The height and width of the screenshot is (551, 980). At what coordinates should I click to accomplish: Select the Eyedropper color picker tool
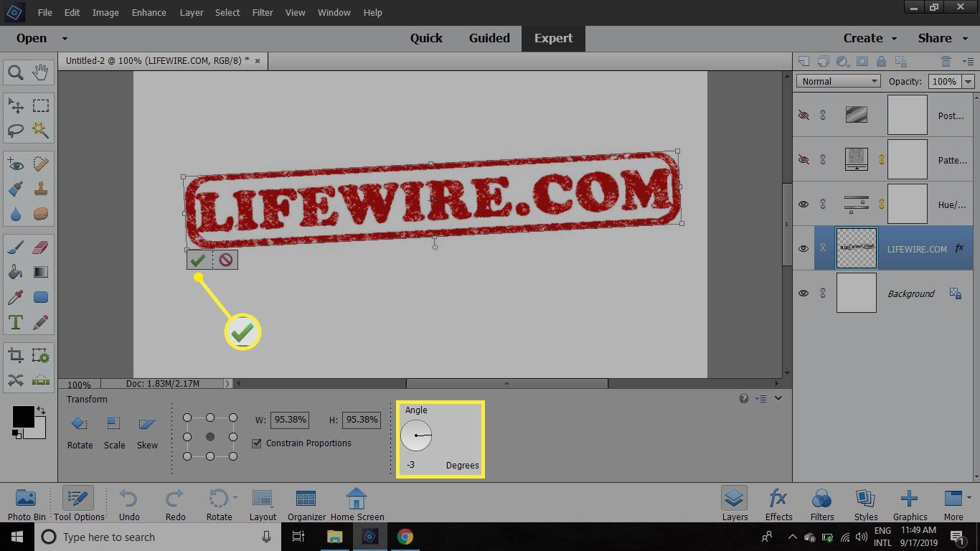click(15, 297)
